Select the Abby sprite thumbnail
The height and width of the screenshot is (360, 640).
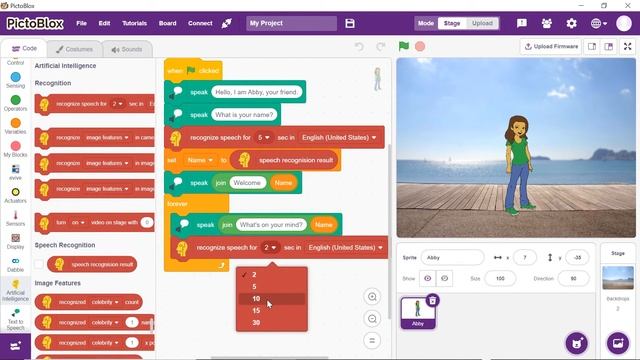pos(418,313)
